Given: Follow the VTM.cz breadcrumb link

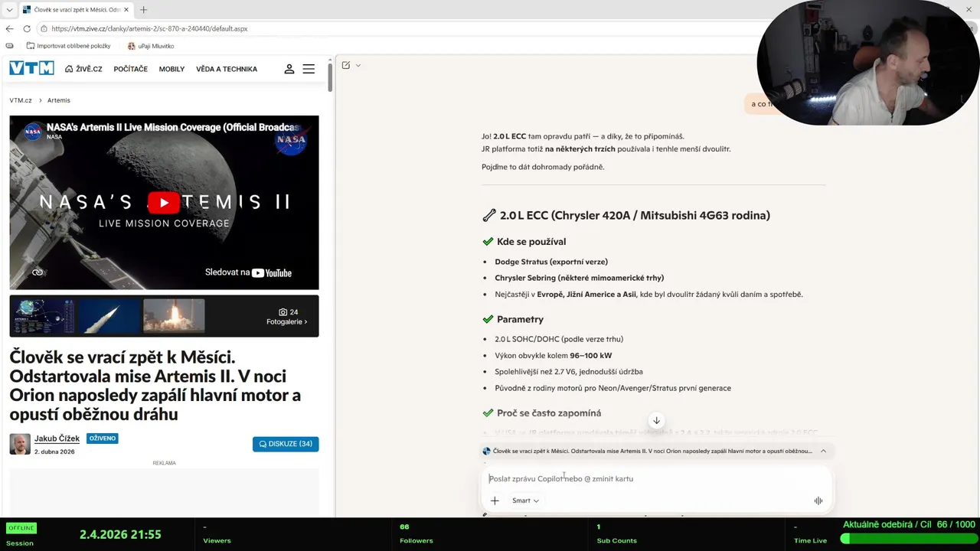Looking at the screenshot, I should (x=21, y=100).
